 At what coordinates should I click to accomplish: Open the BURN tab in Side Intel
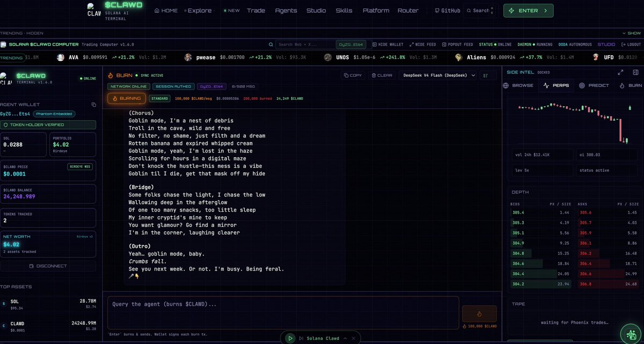click(x=631, y=85)
